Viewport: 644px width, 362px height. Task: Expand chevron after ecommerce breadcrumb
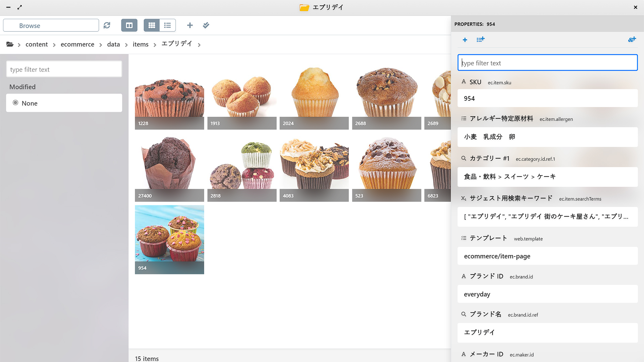100,45
